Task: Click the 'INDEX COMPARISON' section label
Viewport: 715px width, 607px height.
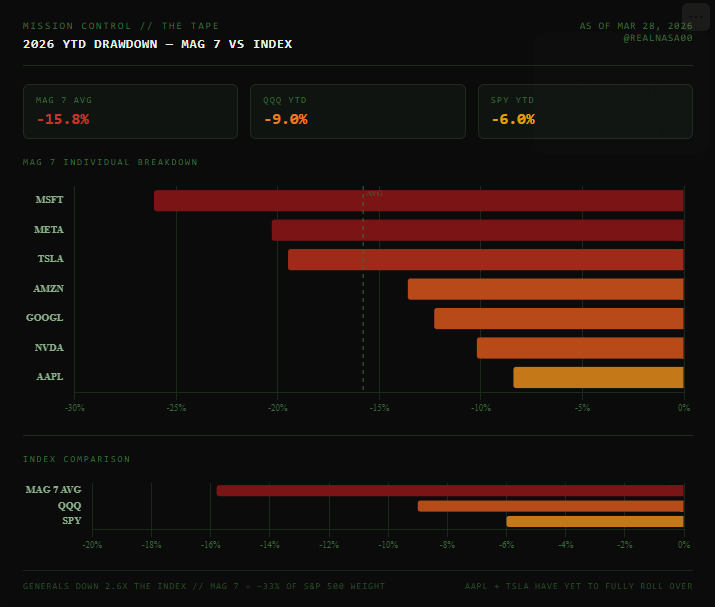Action: pyautogui.click(x=77, y=459)
